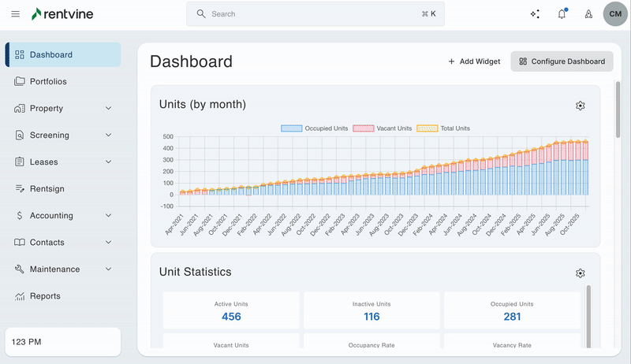This screenshot has width=631, height=364.
Task: Click the Rentvine logo
Action: (x=68, y=14)
